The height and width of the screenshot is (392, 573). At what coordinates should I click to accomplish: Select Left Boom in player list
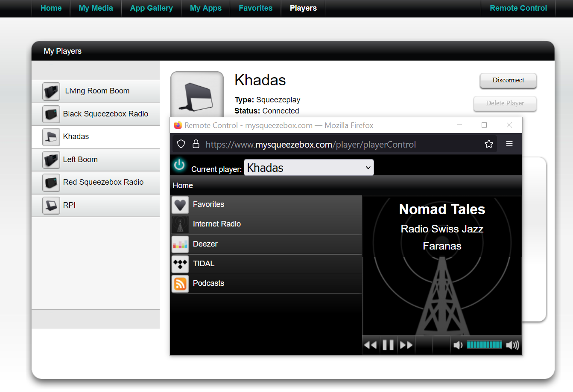point(96,160)
